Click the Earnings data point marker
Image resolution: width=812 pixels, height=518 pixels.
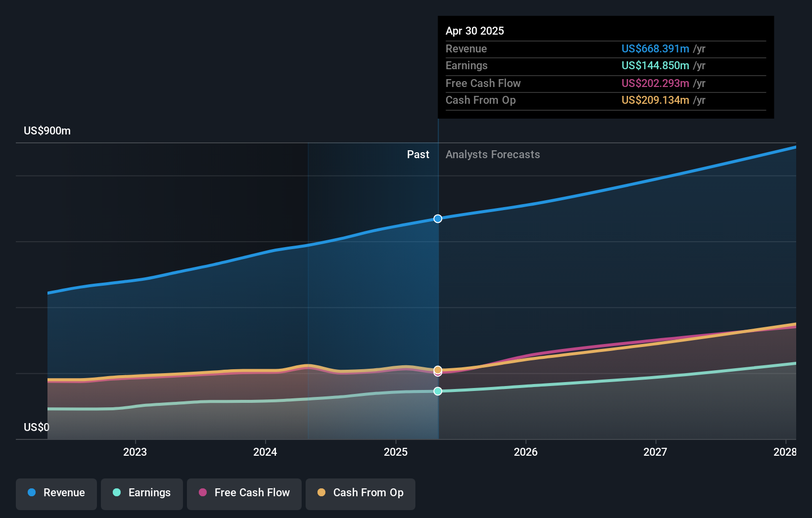(438, 391)
